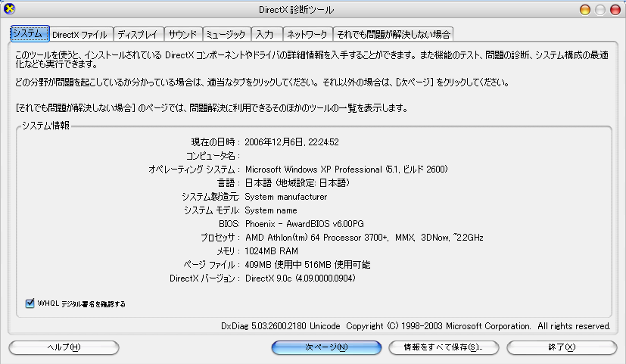Toggle the WHQL デジタル署名を確認する checkbox
The height and width of the screenshot is (364, 626).
30,303
